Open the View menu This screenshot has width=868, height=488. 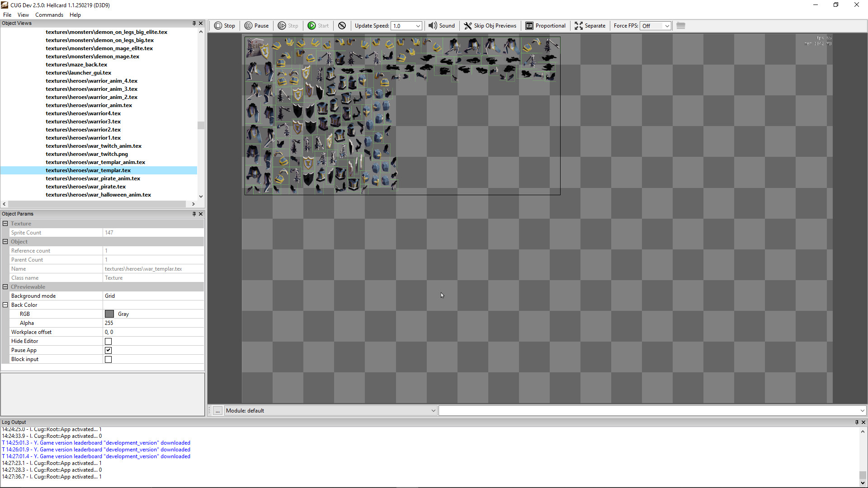coord(23,14)
